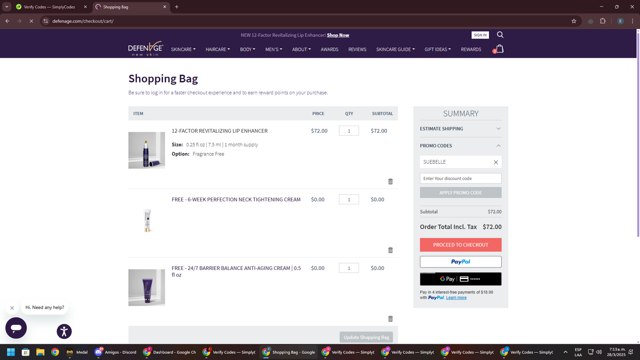This screenshot has width=640, height=360.
Task: Delete the Lip Enhancer item via trash icon
Action: click(x=390, y=182)
